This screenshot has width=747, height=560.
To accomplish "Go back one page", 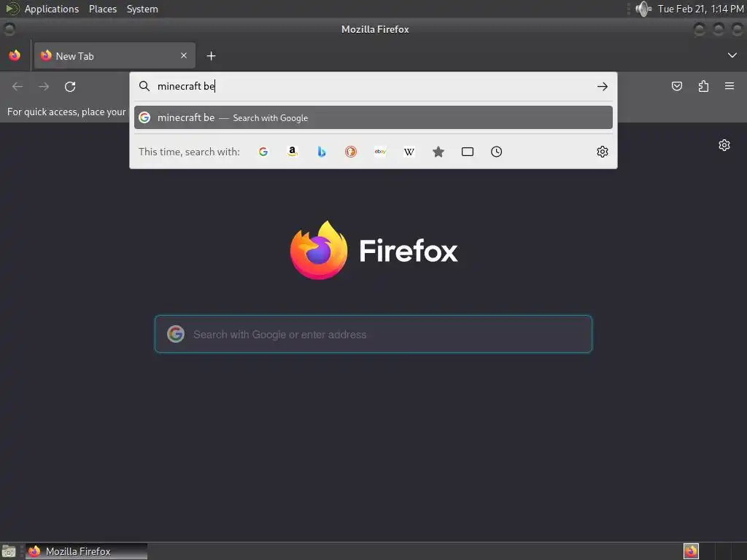I will [x=18, y=87].
